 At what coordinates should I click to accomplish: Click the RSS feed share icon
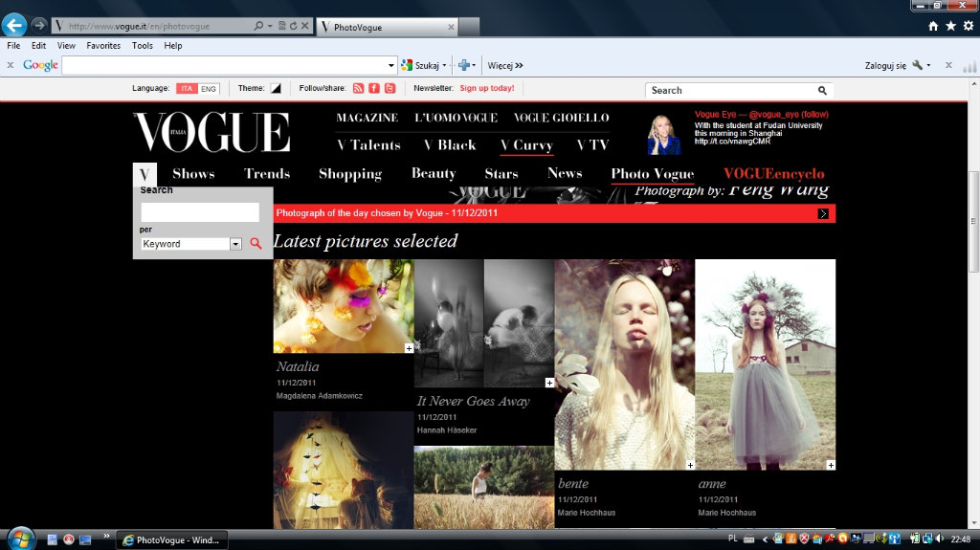358,88
